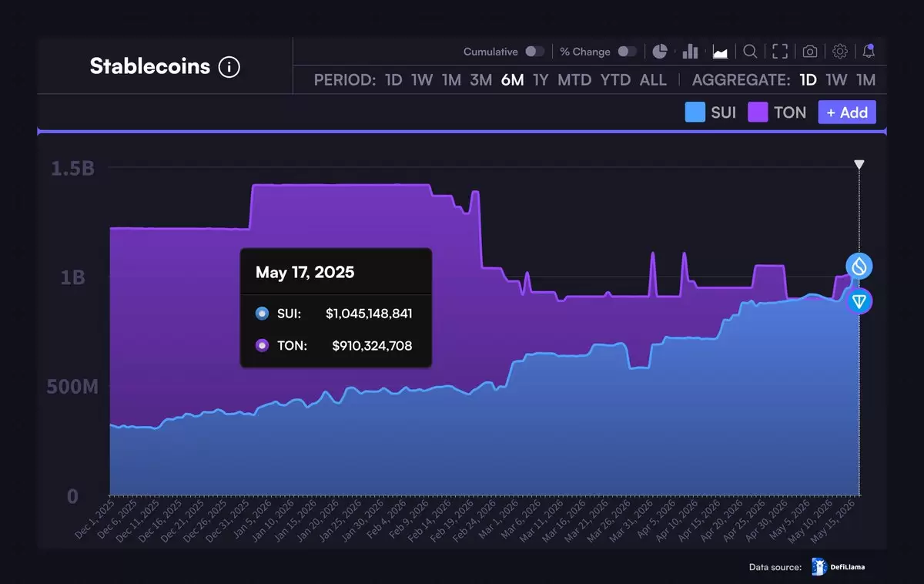Open chart settings with the gear icon

pyautogui.click(x=840, y=52)
